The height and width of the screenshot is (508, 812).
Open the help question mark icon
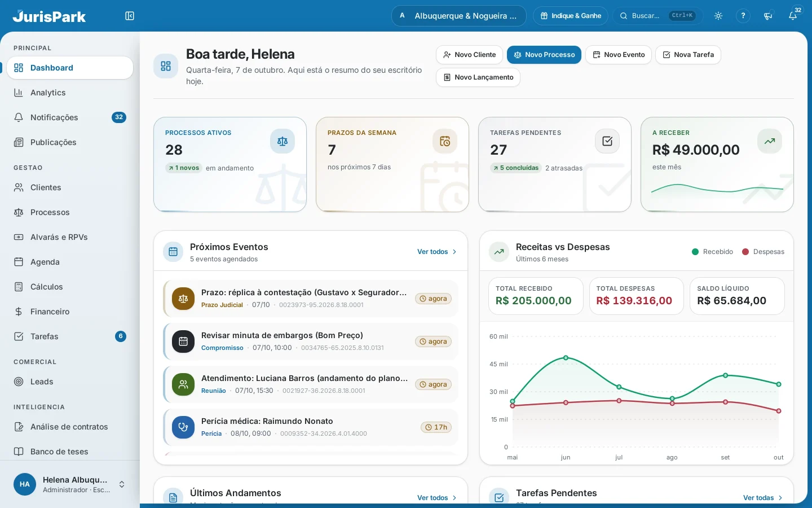tap(743, 16)
